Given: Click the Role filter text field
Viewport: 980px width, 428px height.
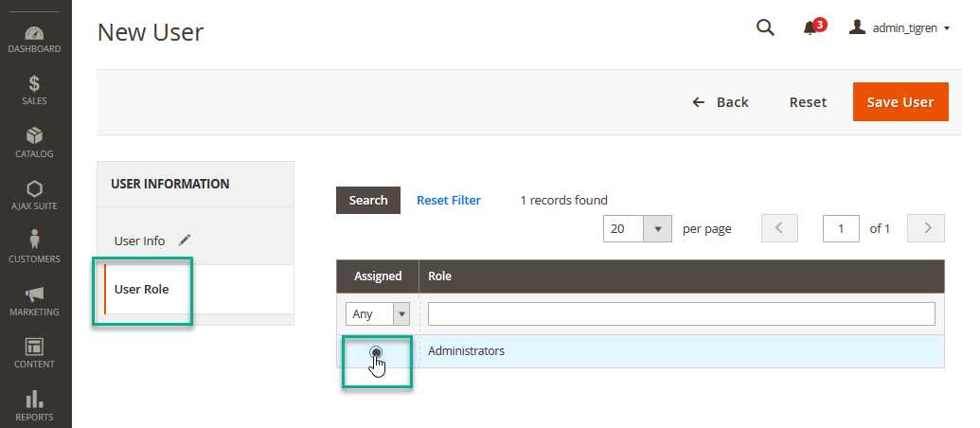Looking at the screenshot, I should point(681,313).
